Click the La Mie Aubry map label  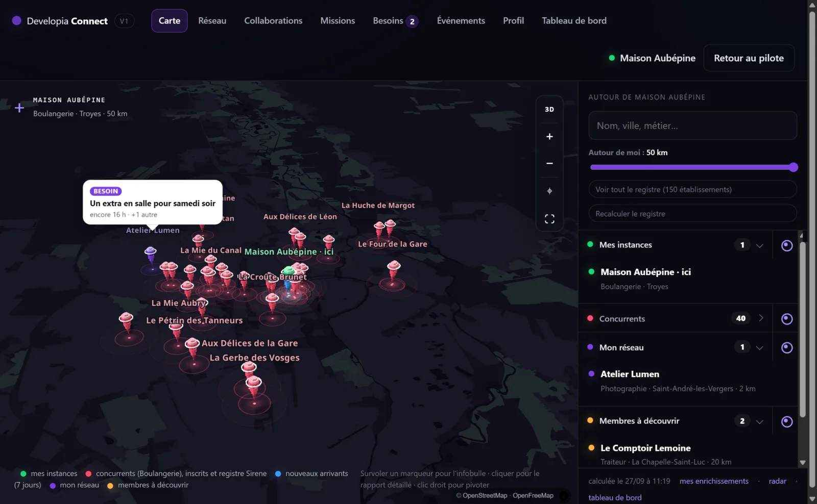pos(178,303)
